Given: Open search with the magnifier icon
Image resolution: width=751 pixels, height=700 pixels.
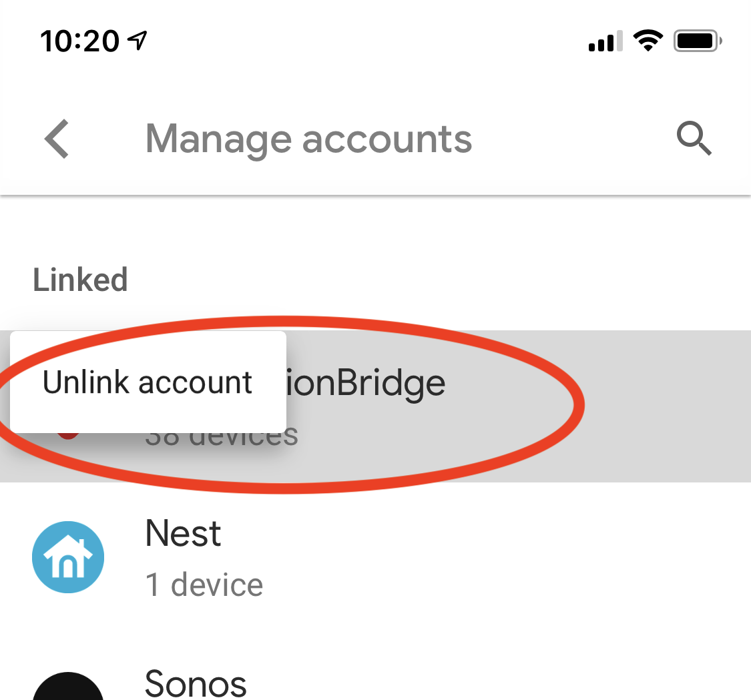Looking at the screenshot, I should [x=694, y=139].
